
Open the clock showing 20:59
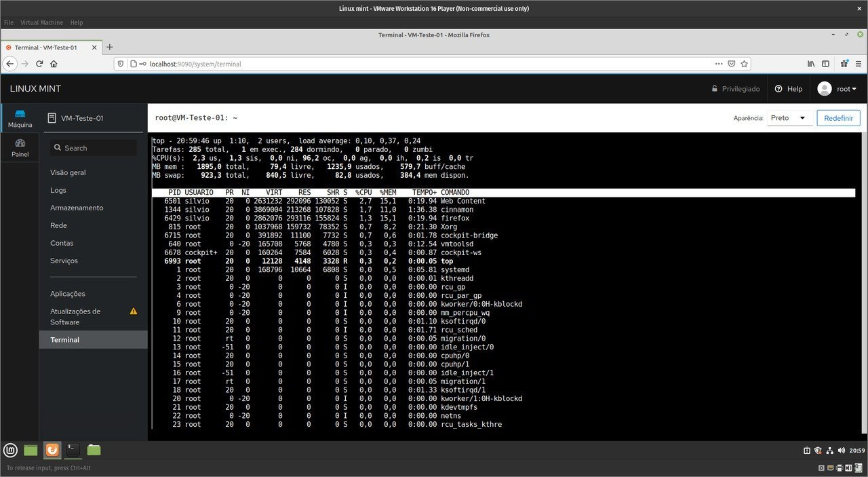coord(857,451)
